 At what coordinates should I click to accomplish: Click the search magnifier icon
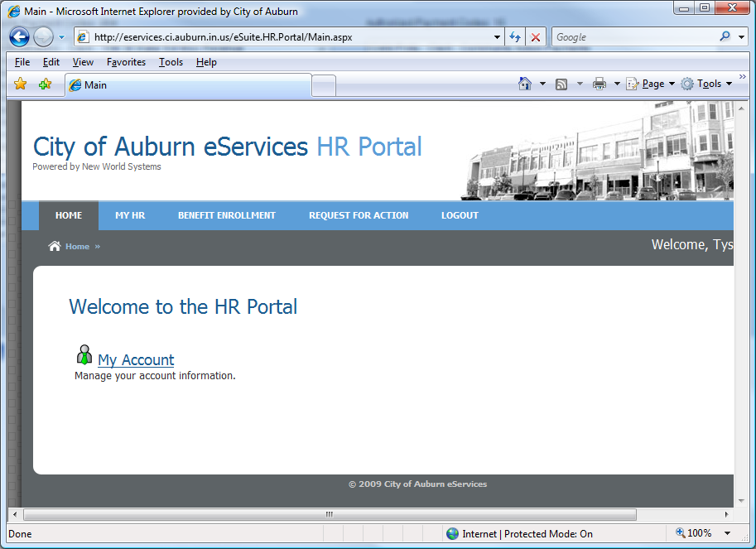tap(725, 36)
